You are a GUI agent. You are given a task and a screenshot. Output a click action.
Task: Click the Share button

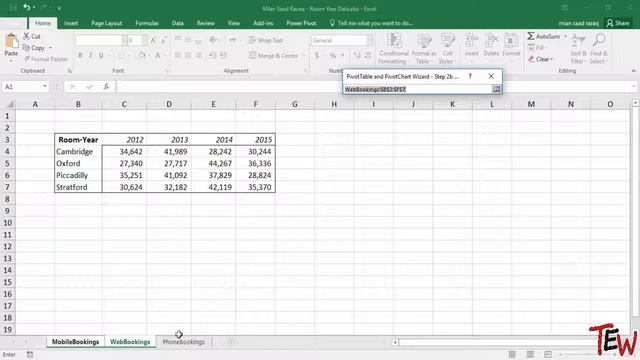click(x=618, y=23)
